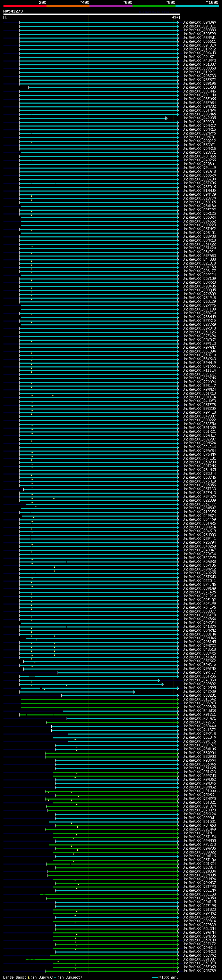
Task: Select last hit label UniRef100_Q537B9
Action: 199,971
